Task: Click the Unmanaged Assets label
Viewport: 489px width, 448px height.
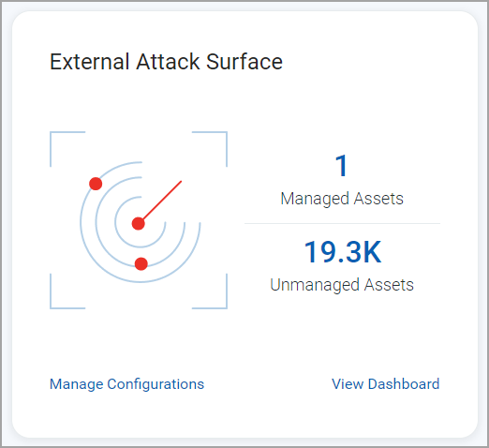Action: point(342,285)
